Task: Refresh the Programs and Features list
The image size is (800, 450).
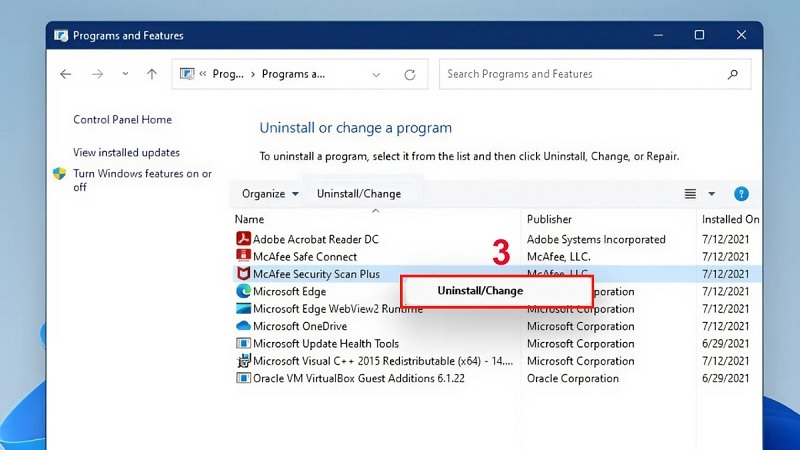Action: coord(410,75)
